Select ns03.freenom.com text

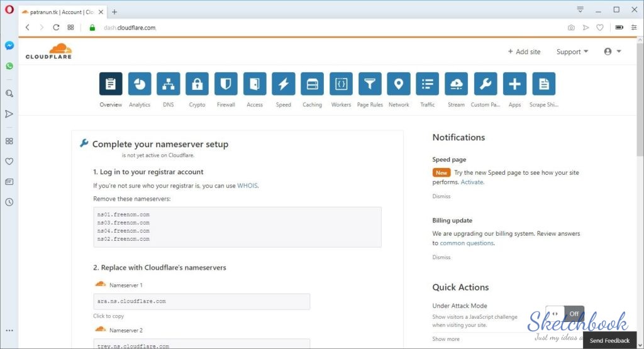pos(123,223)
